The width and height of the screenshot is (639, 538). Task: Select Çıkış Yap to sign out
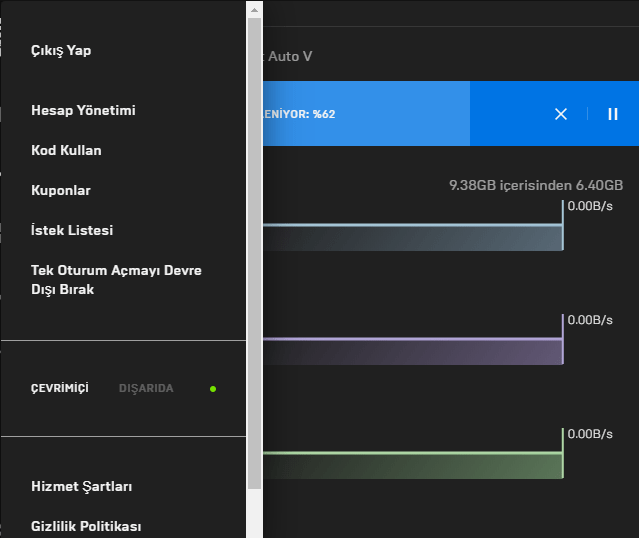coord(61,50)
